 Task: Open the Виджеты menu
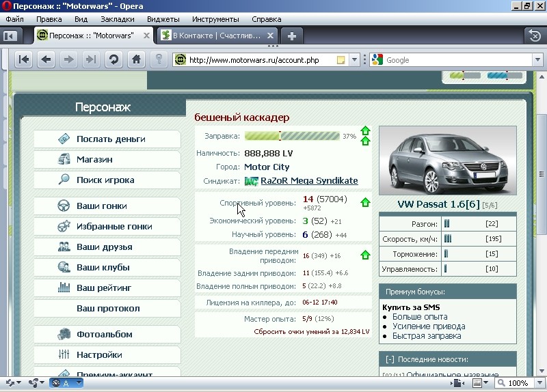[x=163, y=19]
